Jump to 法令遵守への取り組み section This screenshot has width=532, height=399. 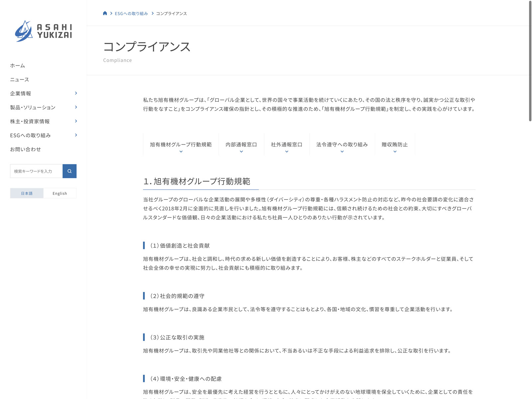[x=342, y=145]
